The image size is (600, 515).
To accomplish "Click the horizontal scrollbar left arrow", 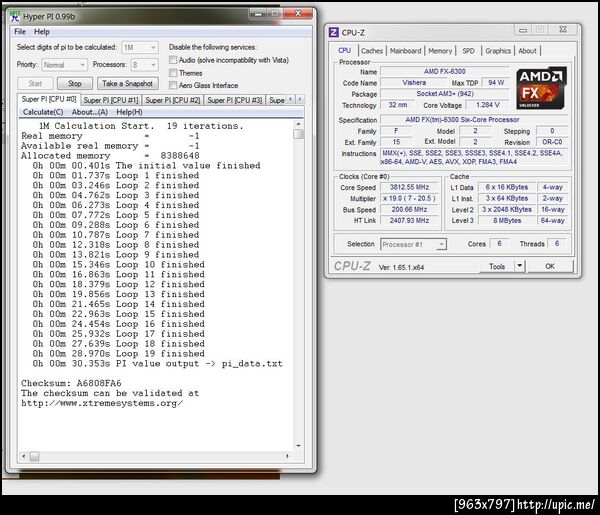I will [24, 456].
